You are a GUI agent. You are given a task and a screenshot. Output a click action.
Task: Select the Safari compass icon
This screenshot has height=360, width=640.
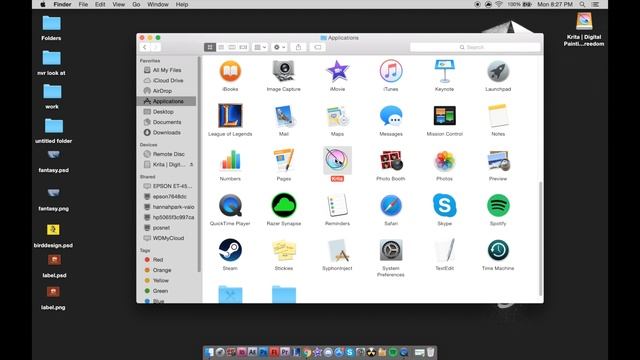[x=391, y=205]
